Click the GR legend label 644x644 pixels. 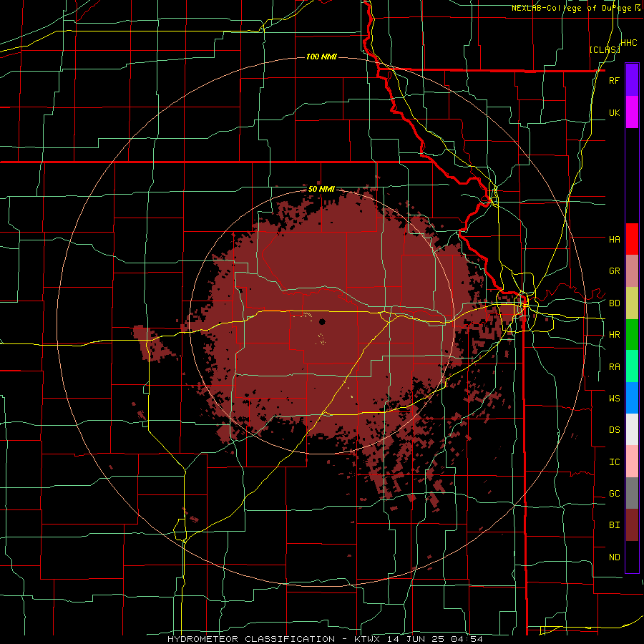coord(614,271)
